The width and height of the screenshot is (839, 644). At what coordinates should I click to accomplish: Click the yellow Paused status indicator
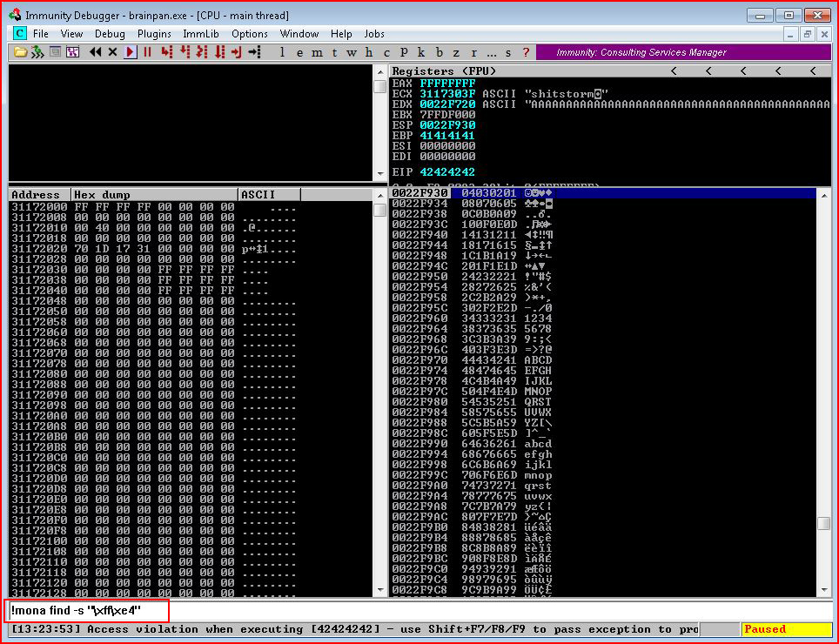tap(787, 629)
